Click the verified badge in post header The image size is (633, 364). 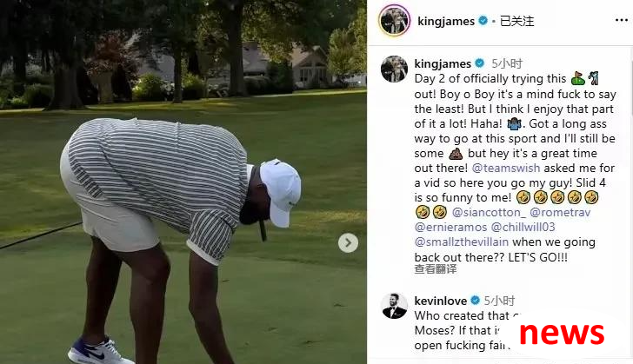[x=483, y=21]
